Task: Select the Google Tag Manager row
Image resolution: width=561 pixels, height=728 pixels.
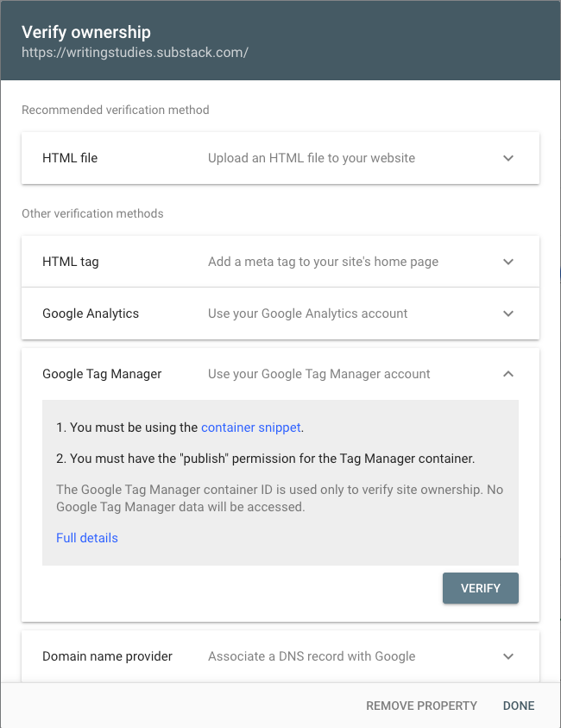Action: [x=280, y=374]
